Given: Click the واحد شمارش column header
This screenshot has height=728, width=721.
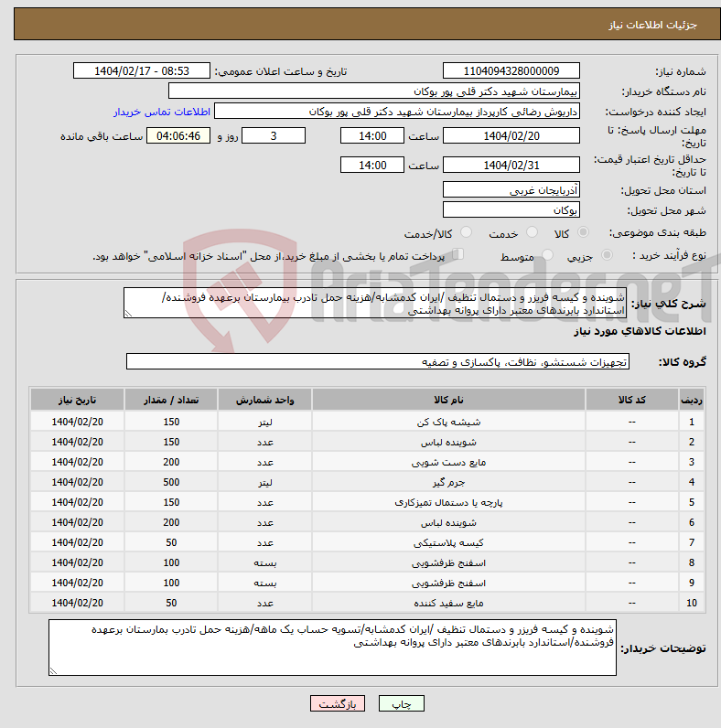Looking at the screenshot, I should pyautogui.click(x=264, y=400).
